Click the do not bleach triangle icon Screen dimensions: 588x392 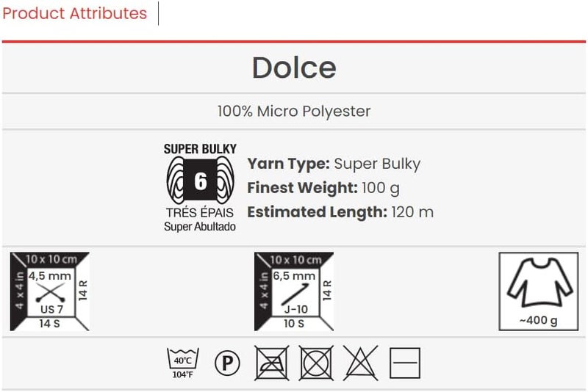tap(361, 363)
